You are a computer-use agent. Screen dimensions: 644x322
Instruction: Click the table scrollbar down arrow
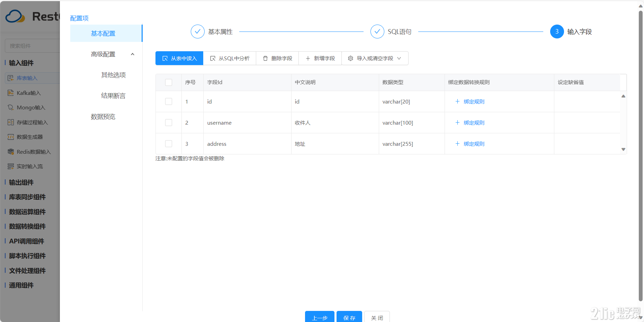click(623, 149)
